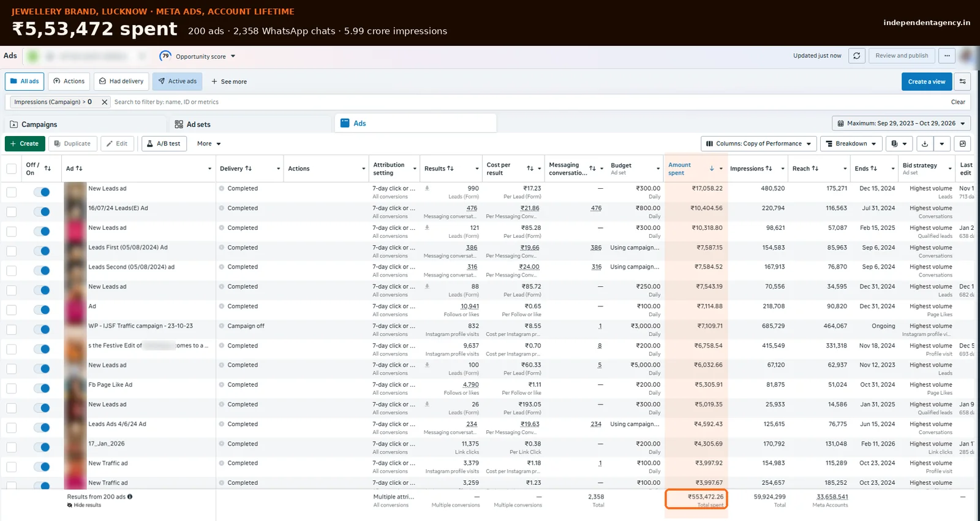Image resolution: width=980 pixels, height=521 pixels.
Task: Tick the checkbox for 16/07/24 Leads(E) Ad
Action: point(12,212)
